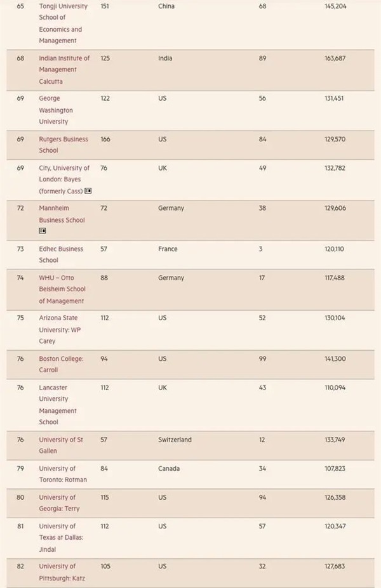Open WHU – Otto Beisheim School link
381x588 pixels.
(61, 289)
